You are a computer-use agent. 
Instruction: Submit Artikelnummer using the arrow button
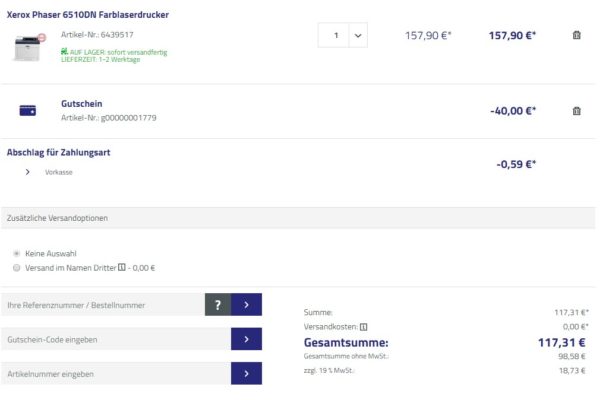pyautogui.click(x=246, y=373)
